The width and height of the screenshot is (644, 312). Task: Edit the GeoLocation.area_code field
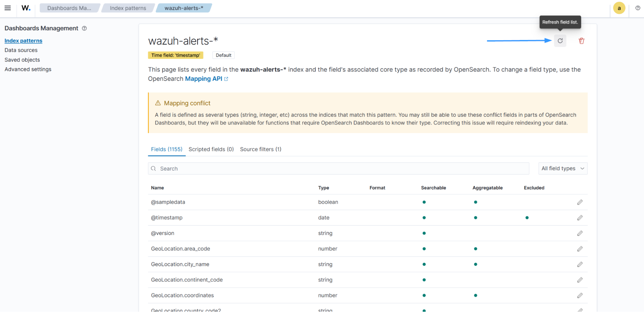tap(580, 249)
